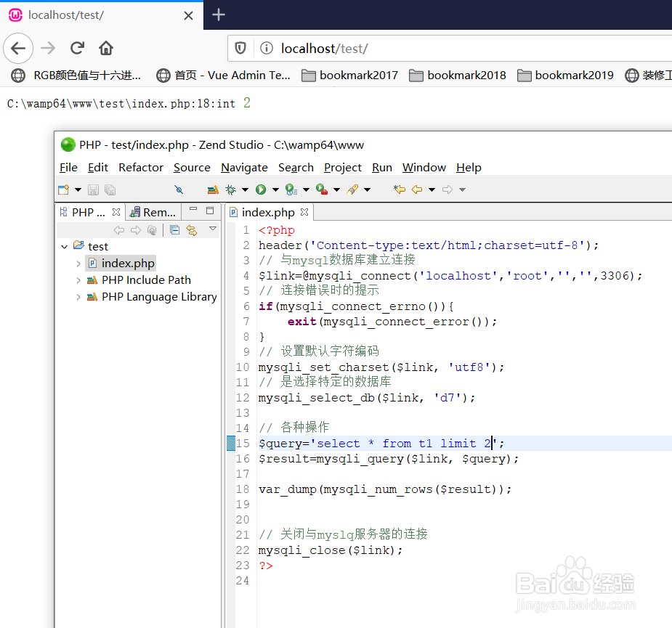Click the External Tools run icon

322,189
